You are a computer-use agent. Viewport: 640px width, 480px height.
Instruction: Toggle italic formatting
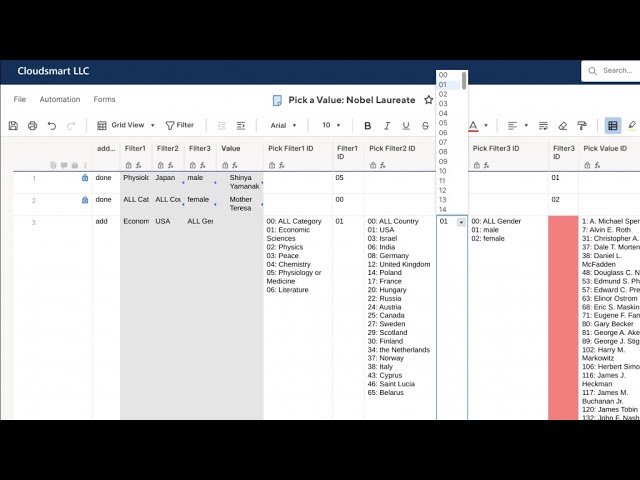[x=387, y=126]
